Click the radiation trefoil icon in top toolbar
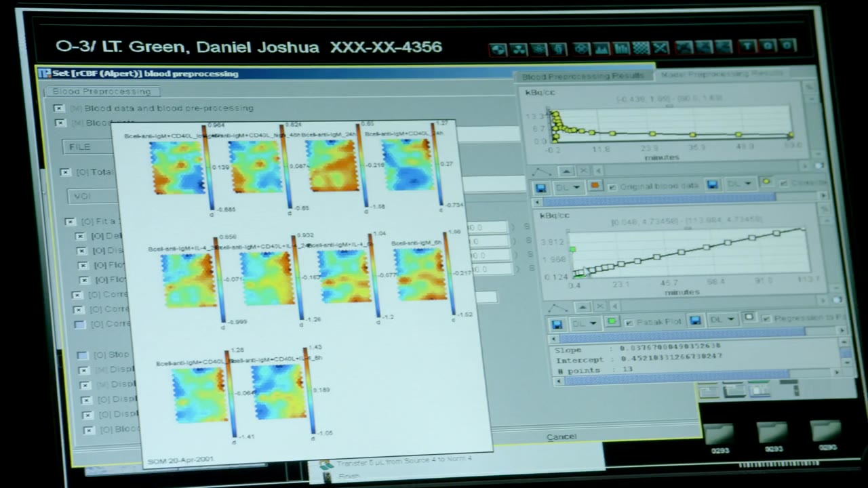 519,49
